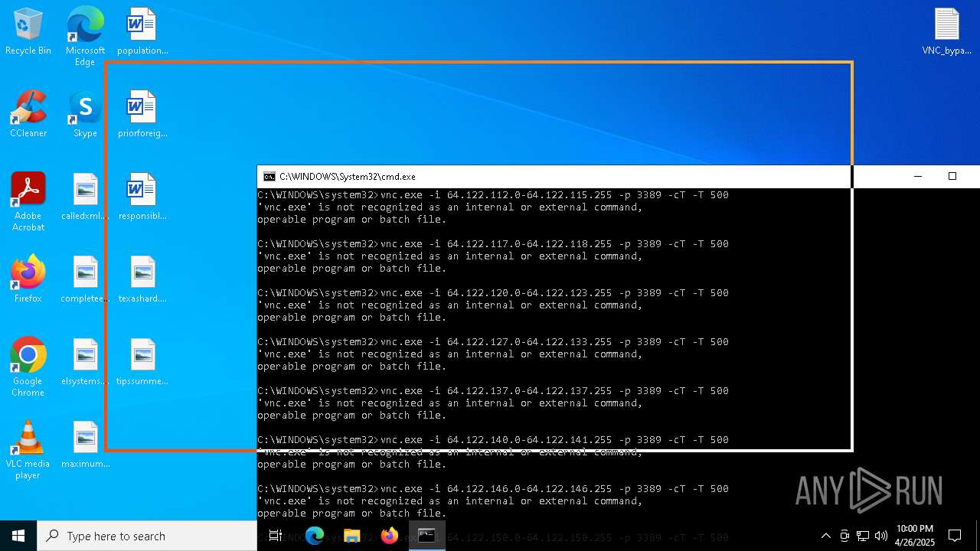Open CCleaner desktop shortcut
Screen dimensions: 980x551
(x=28, y=115)
